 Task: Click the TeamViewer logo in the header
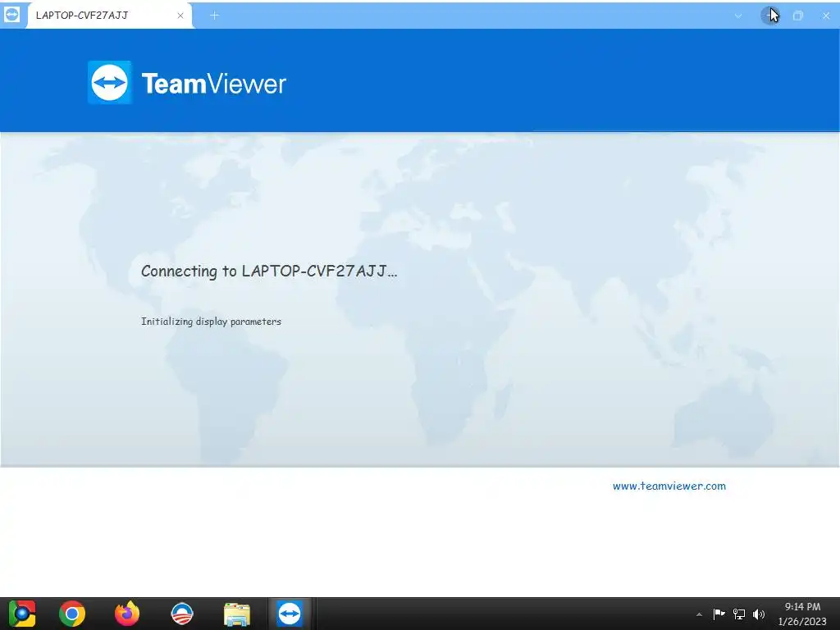[187, 83]
